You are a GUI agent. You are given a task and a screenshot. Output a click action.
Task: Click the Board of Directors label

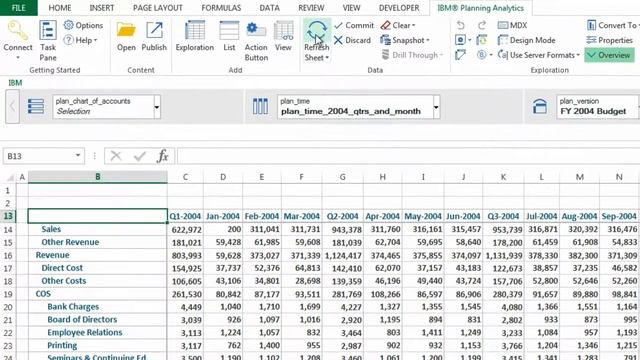pyautogui.click(x=82, y=320)
